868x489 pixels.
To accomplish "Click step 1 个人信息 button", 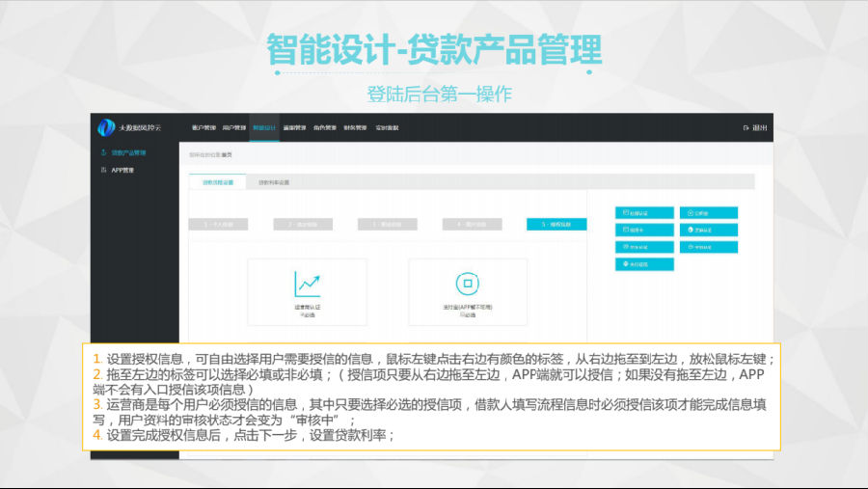I will tap(218, 224).
